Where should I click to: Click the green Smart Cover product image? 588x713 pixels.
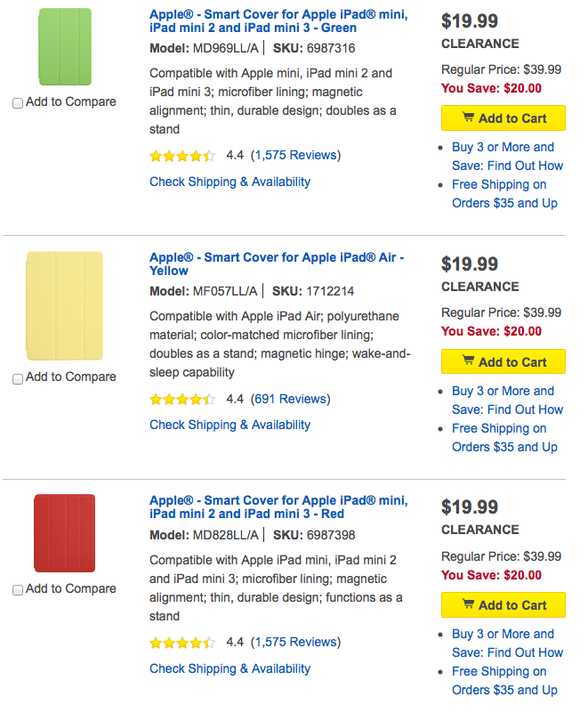click(x=65, y=47)
